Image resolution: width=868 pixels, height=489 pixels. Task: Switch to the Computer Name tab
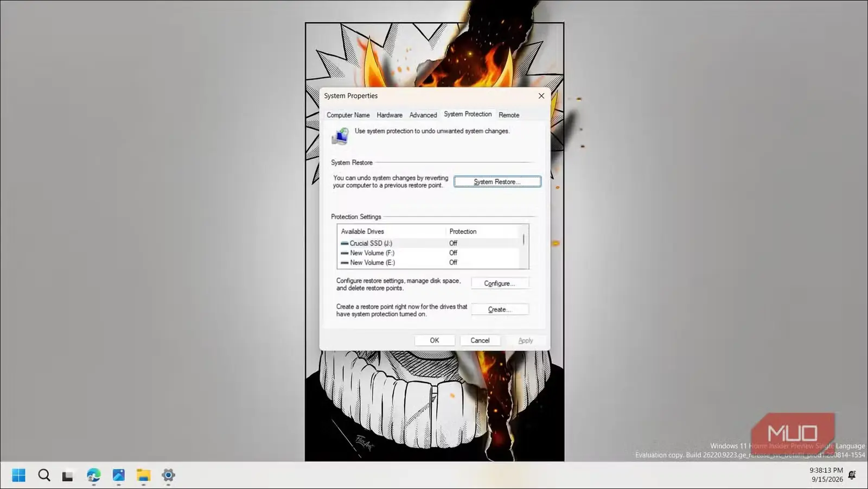[348, 115]
